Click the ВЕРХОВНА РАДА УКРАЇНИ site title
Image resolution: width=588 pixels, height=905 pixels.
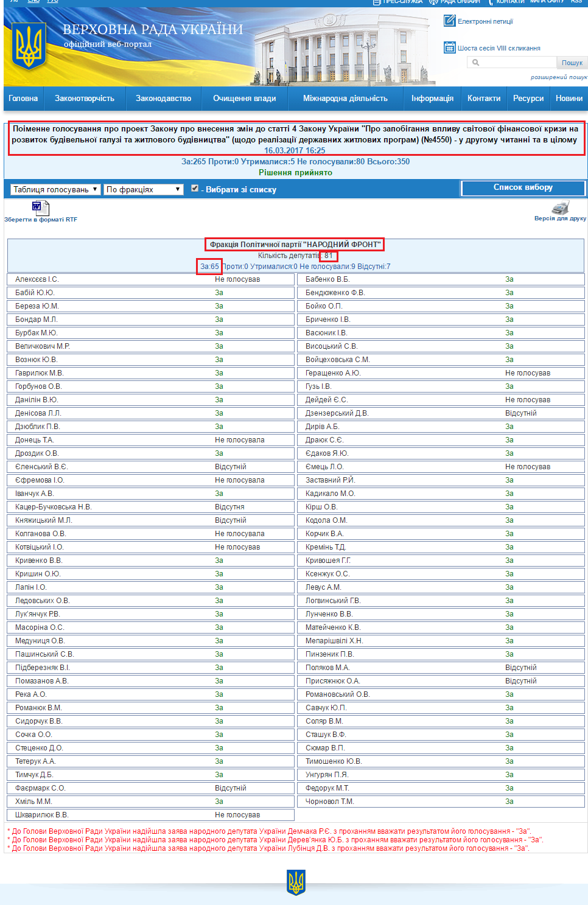[x=153, y=29]
